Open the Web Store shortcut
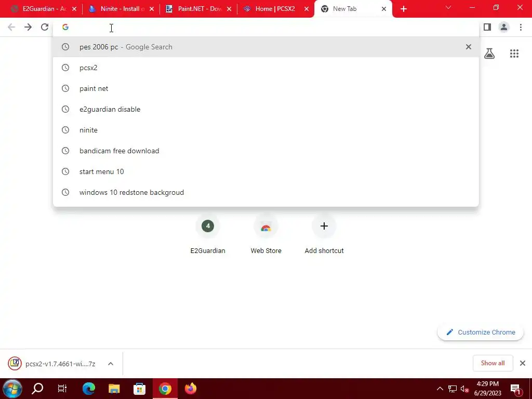 point(266,235)
